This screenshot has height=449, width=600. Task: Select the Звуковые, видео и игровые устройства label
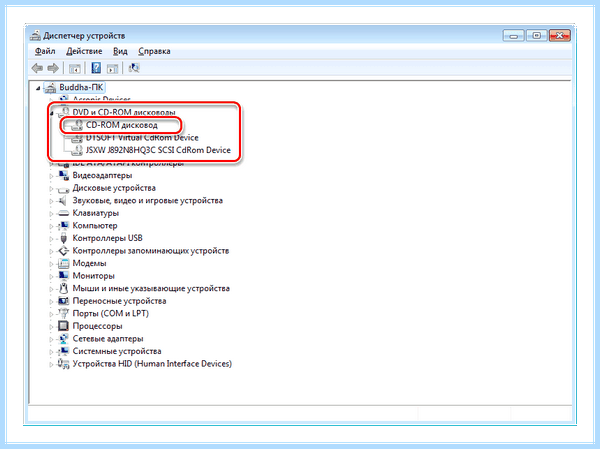[x=148, y=201]
